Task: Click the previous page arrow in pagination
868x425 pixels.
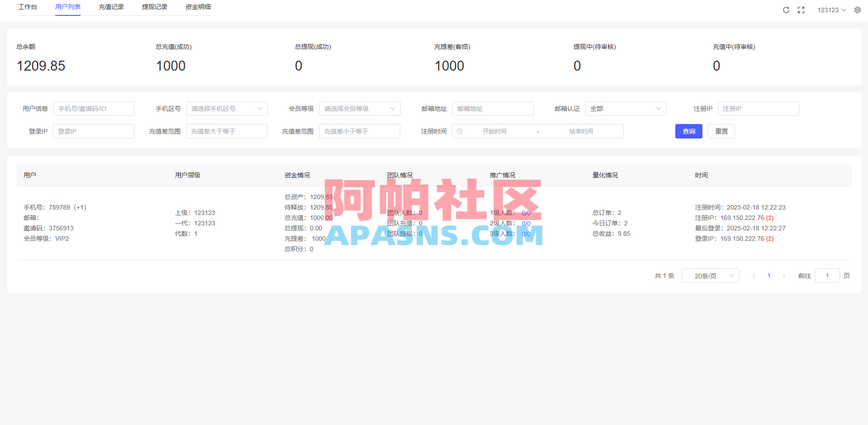Action: (754, 275)
